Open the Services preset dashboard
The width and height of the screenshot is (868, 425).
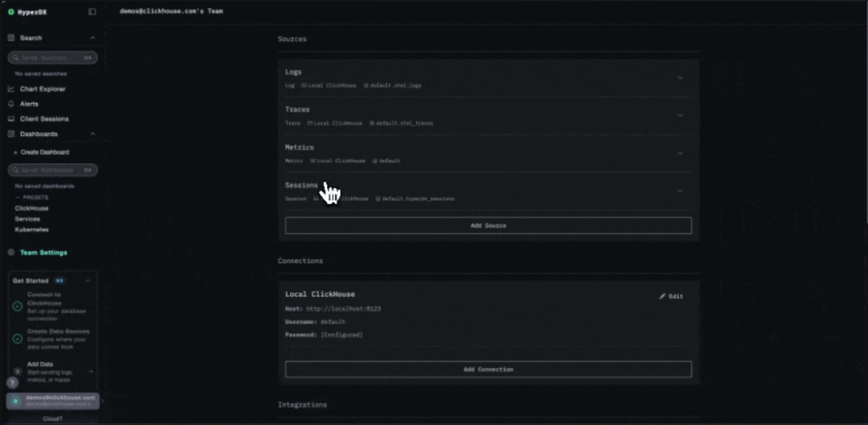coord(27,219)
